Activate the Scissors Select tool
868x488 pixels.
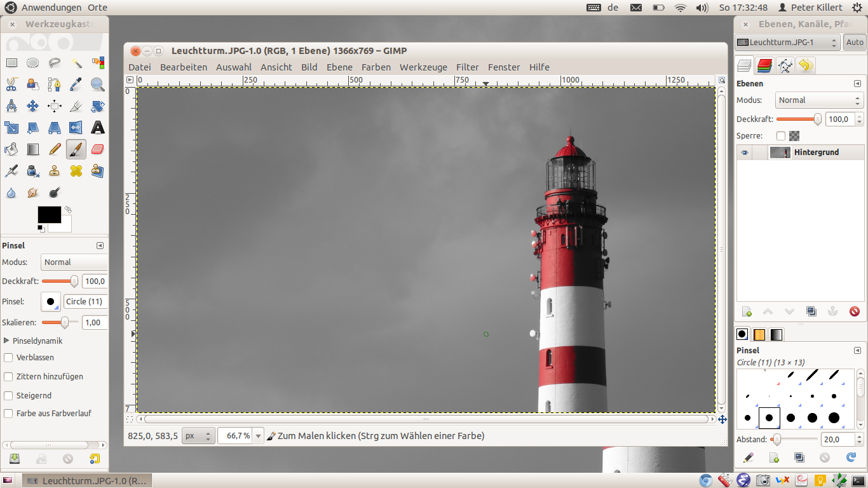(x=11, y=85)
